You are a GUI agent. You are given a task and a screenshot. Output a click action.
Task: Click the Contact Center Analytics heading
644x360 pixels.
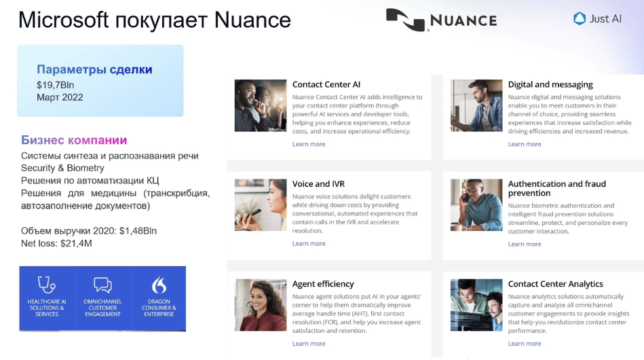click(555, 284)
